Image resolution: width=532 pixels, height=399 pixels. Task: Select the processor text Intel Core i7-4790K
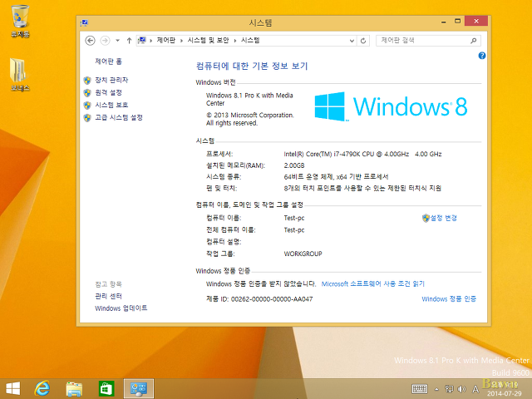tap(362, 154)
